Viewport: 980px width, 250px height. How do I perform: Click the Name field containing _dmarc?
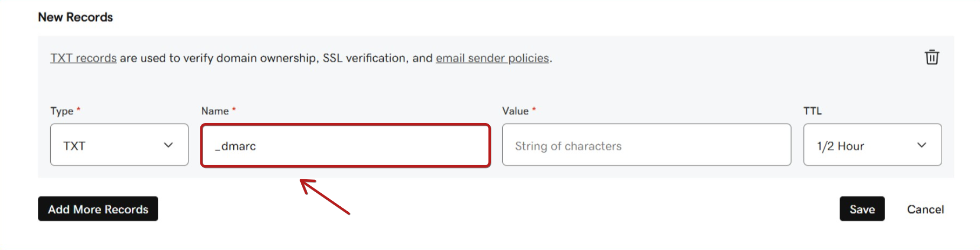click(x=345, y=146)
